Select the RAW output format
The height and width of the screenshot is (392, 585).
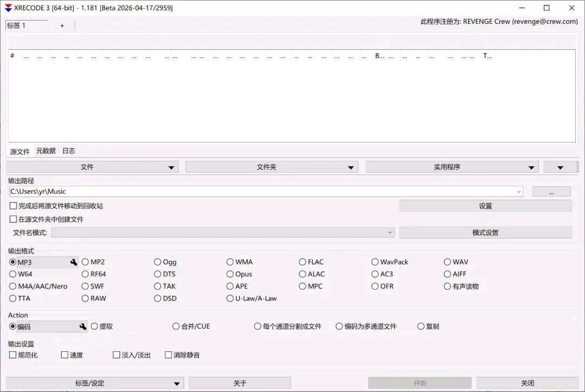click(94, 298)
